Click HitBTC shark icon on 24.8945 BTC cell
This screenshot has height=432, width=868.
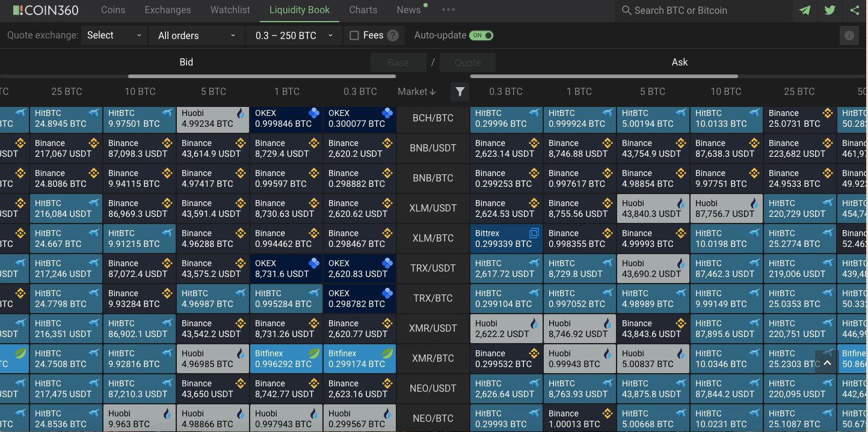(94, 113)
